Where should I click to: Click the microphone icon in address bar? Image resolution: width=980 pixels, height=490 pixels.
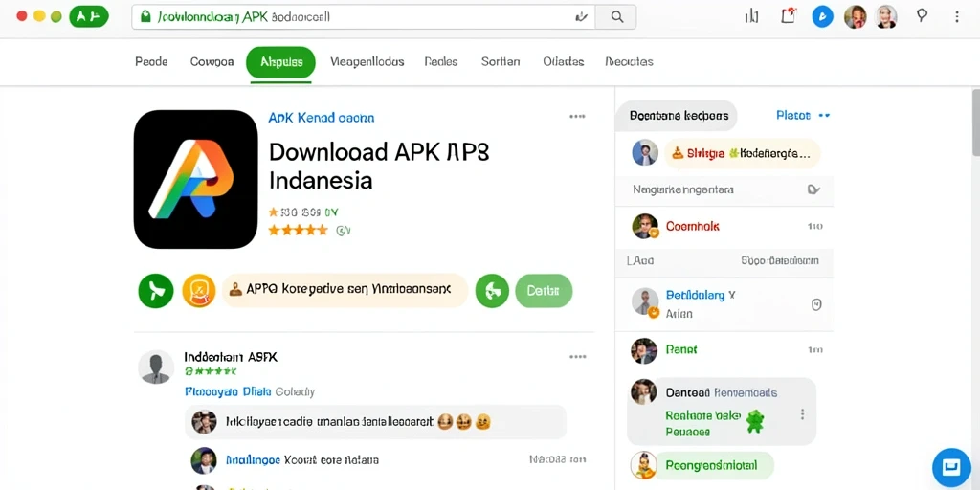[581, 17]
